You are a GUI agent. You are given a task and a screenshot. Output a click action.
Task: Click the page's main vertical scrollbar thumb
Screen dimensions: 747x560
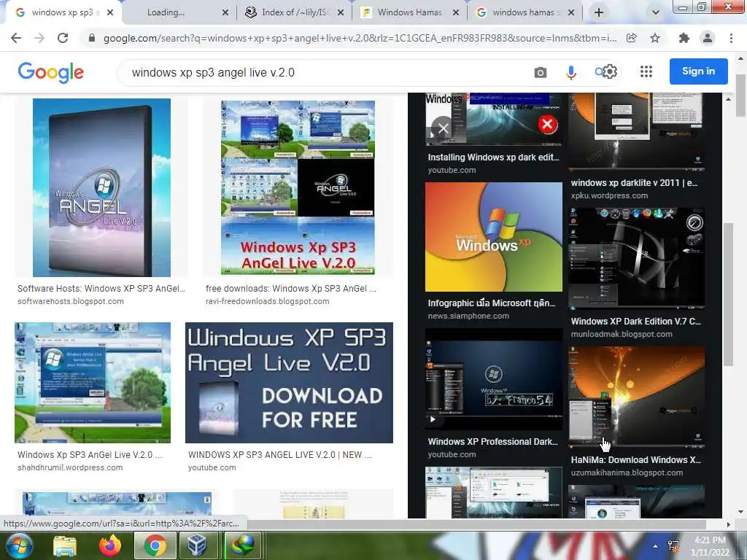[x=741, y=96]
